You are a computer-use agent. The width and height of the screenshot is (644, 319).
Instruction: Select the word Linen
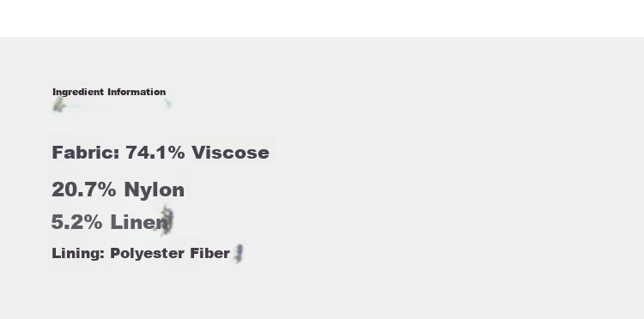139,222
